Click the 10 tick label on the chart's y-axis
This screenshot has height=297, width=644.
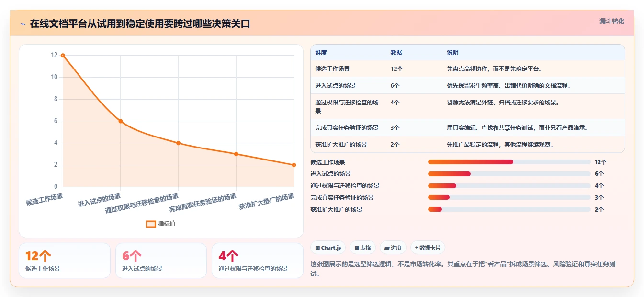click(54, 77)
